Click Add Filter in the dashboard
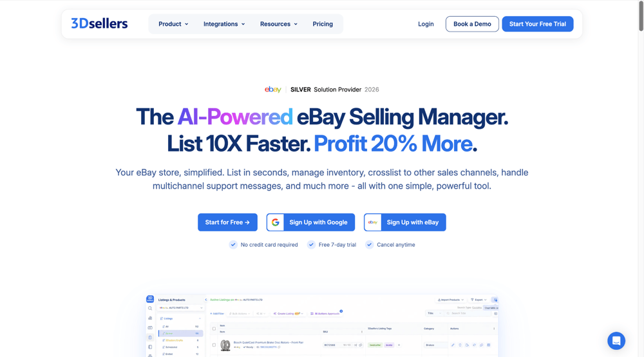Screen dimensions: 644x357 217,313
